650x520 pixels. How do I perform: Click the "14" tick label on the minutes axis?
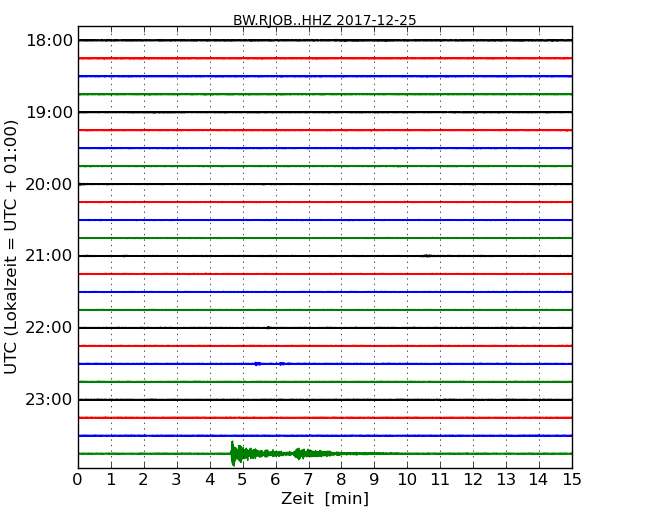coord(539,480)
